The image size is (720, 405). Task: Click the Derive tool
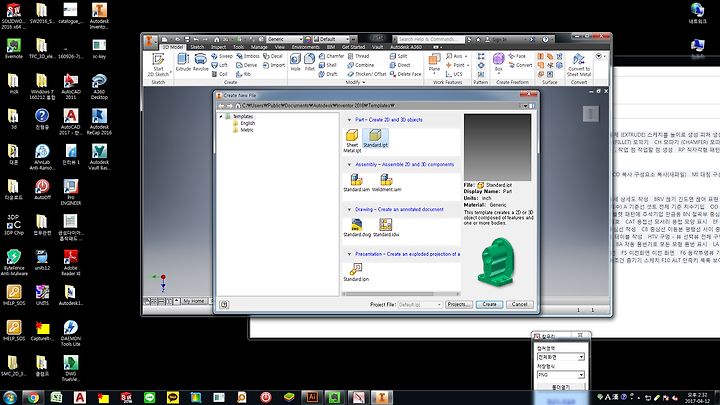(247, 65)
